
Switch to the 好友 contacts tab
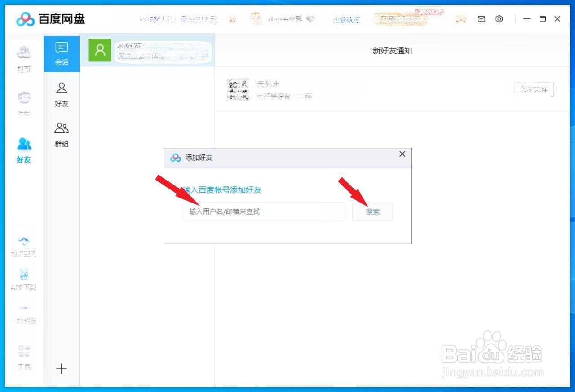(61, 94)
